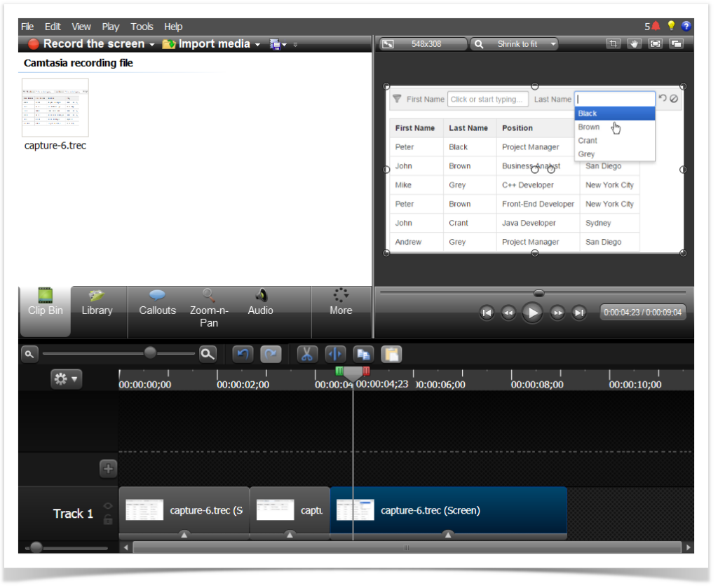Redo the last edit
The height and width of the screenshot is (588, 718).
[x=270, y=354]
